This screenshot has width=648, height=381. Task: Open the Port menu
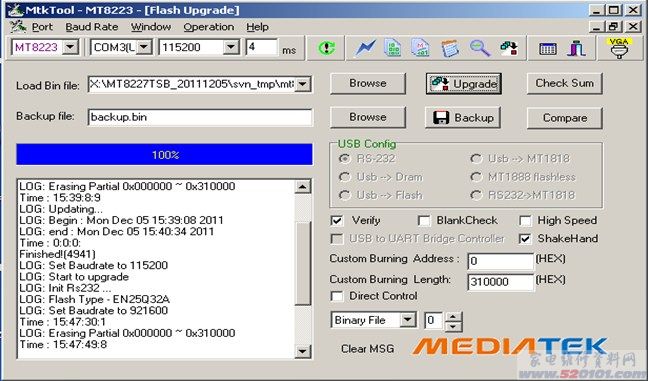pyautogui.click(x=42, y=27)
